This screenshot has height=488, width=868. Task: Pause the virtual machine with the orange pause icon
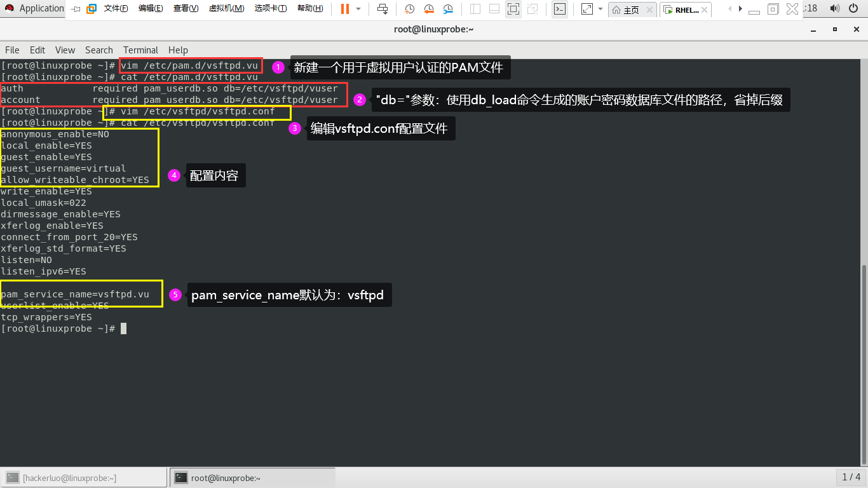coord(344,9)
